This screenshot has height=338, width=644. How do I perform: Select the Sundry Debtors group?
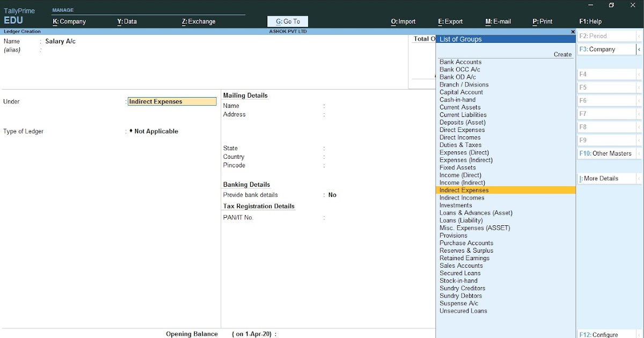[x=460, y=296]
